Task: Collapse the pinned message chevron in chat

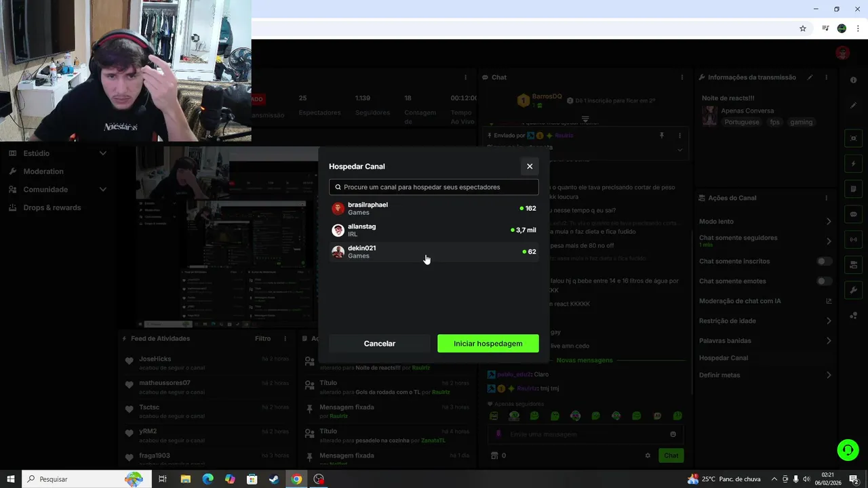Action: [x=679, y=150]
